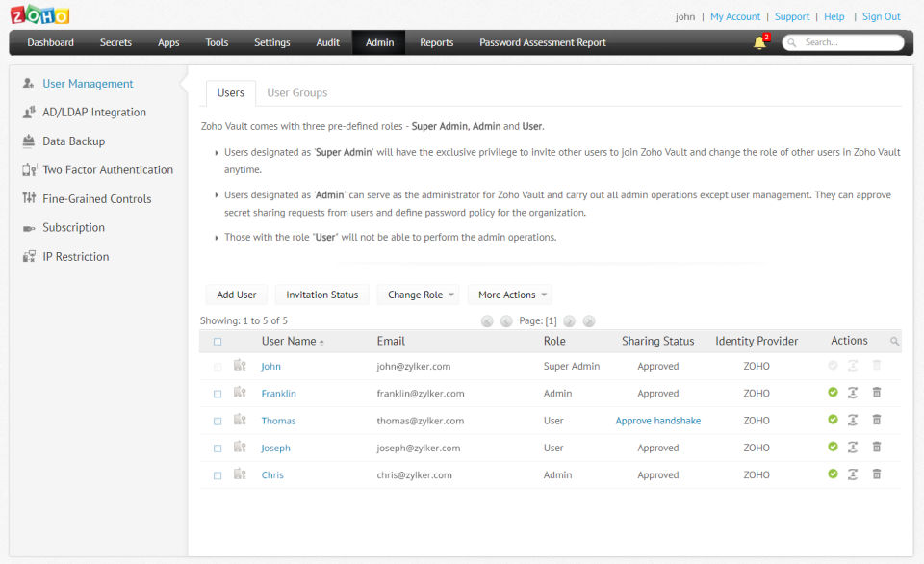This screenshot has height=564, width=924.
Task: Open the My Account link
Action: tap(735, 16)
